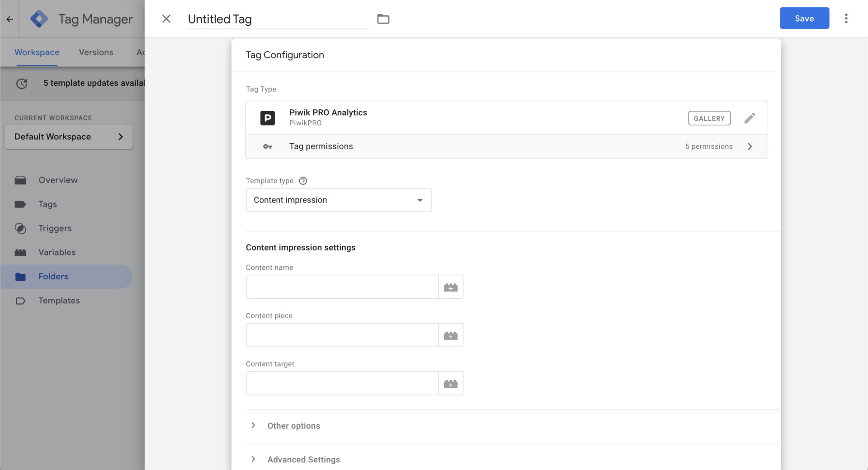Switch to the Versions tab
The width and height of the screenshot is (868, 470).
coord(96,52)
